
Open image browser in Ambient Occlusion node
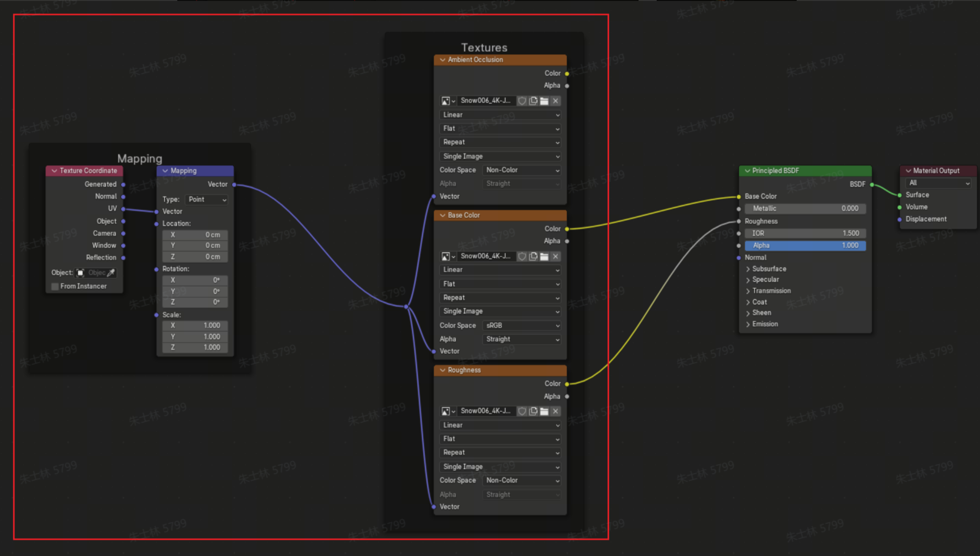click(448, 101)
